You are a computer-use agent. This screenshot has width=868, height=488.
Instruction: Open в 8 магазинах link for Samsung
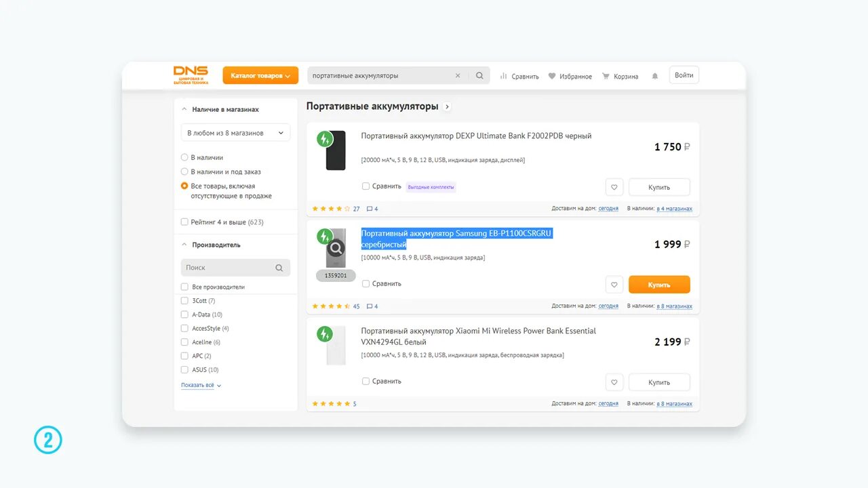pyautogui.click(x=675, y=306)
